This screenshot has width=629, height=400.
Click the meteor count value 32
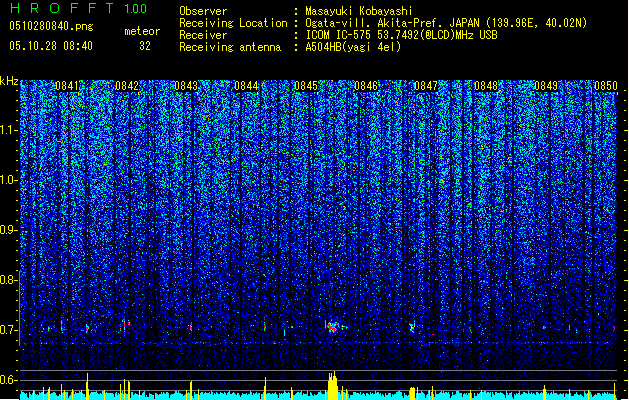[x=145, y=46]
